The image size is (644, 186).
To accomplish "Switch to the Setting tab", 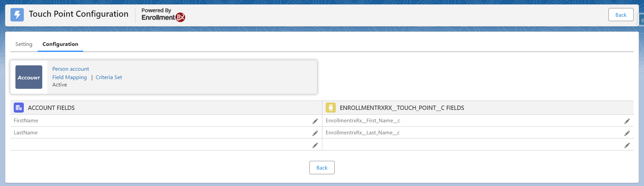I will point(24,44).
